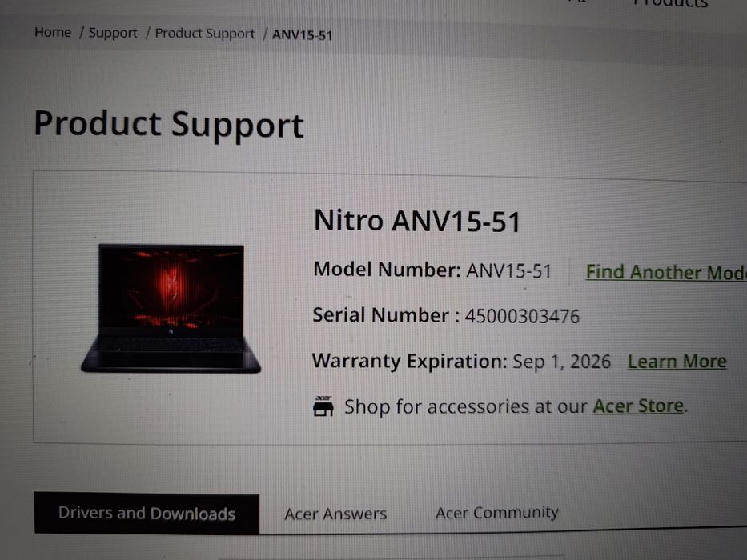The image size is (747, 560).
Task: Select the serial number 45000303476 text
Action: click(522, 316)
